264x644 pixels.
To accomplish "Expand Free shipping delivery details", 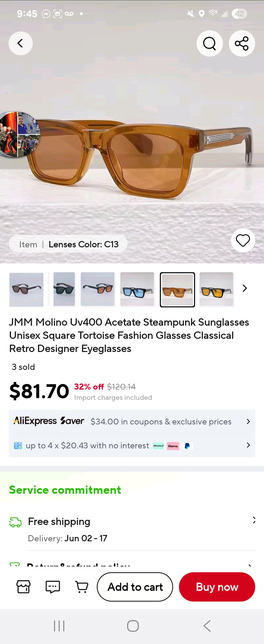I will [132, 530].
